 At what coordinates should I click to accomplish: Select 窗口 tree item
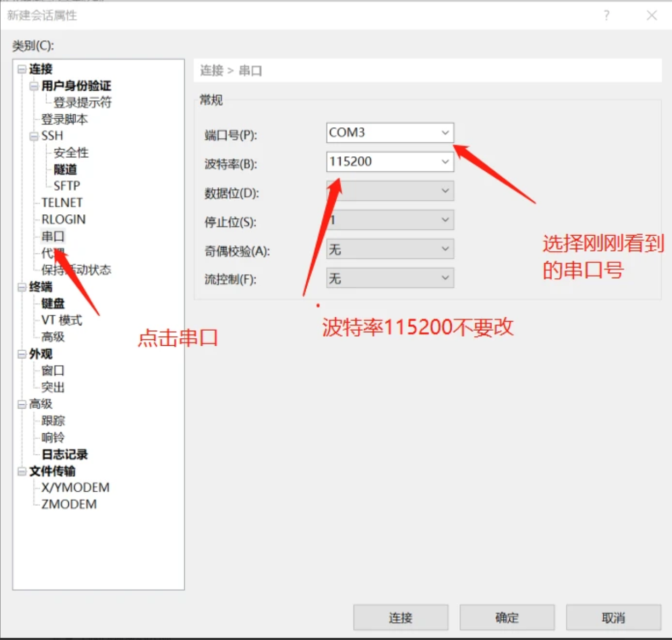click(x=53, y=371)
